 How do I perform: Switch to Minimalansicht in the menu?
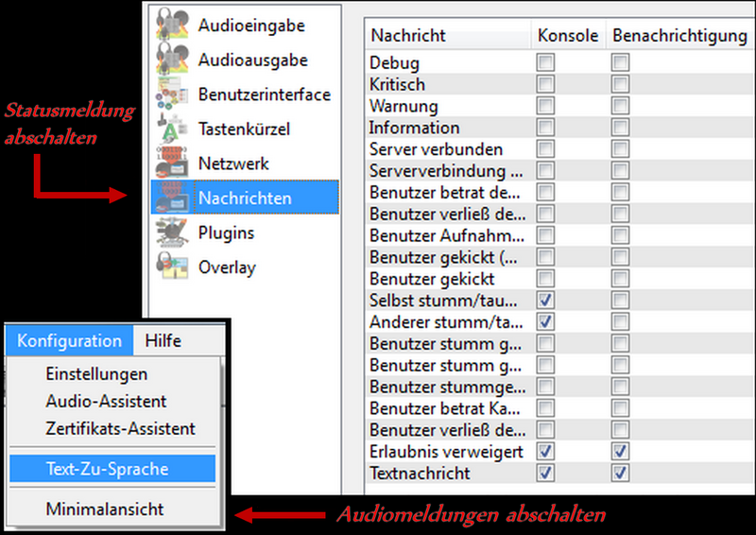click(x=105, y=509)
